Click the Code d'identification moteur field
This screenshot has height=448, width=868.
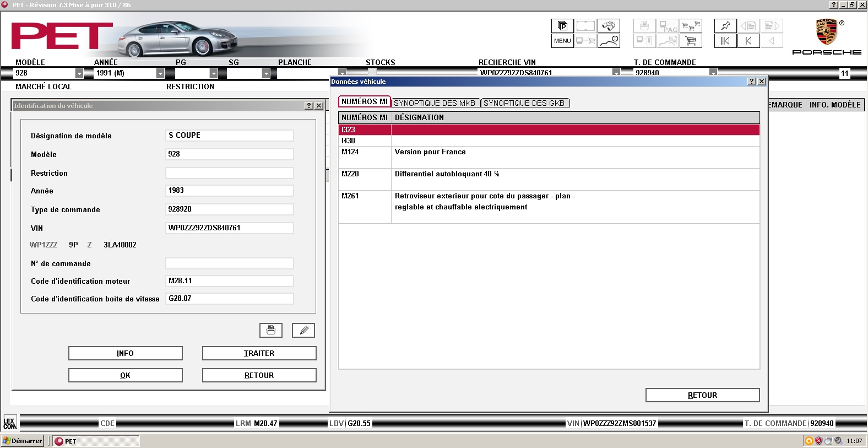click(230, 281)
